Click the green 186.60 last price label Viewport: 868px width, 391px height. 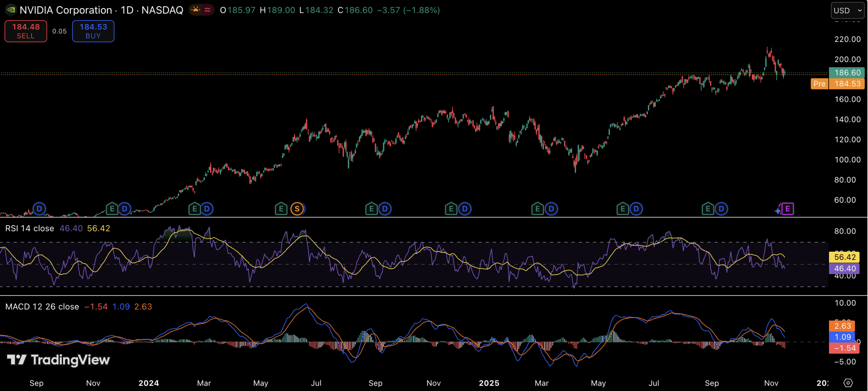[x=847, y=73]
